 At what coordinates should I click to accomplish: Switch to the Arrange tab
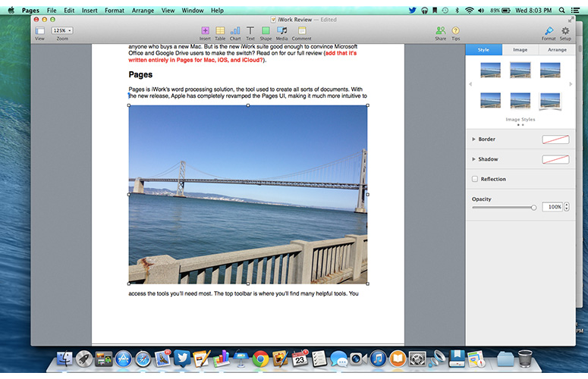(x=557, y=49)
